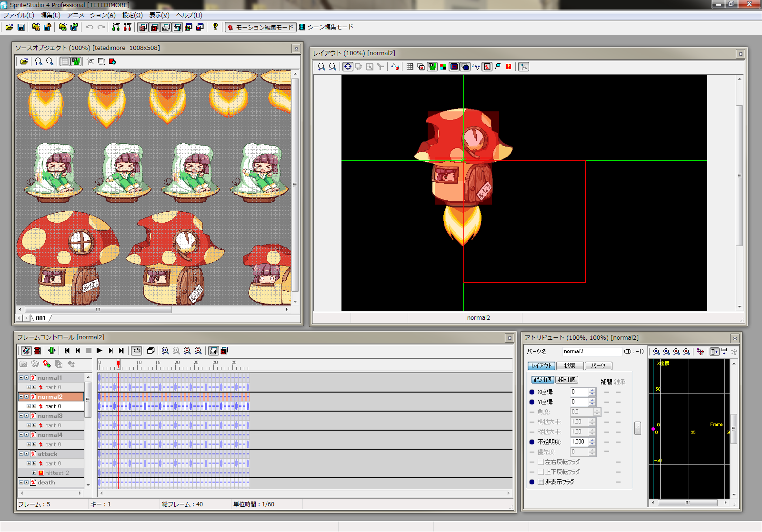Screen dimensions: 762x532
Task: Click red add-part icon in Source Object toolbar
Action: click(112, 61)
